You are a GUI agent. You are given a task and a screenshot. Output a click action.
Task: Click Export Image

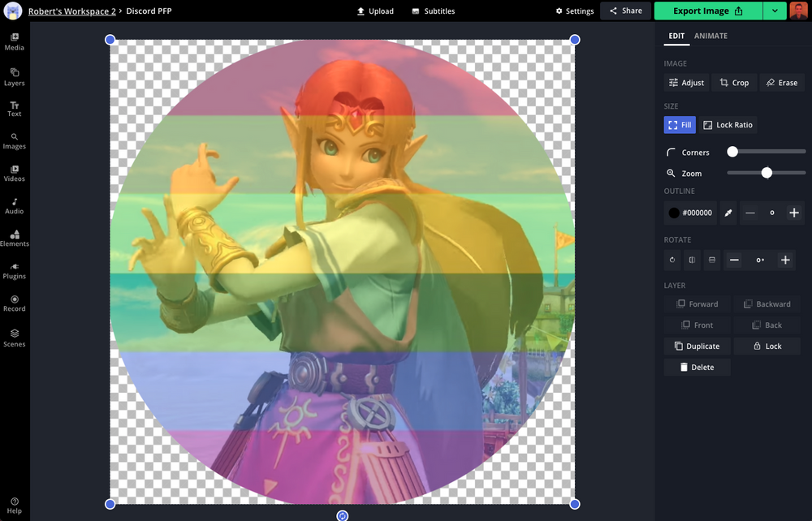[705, 11]
